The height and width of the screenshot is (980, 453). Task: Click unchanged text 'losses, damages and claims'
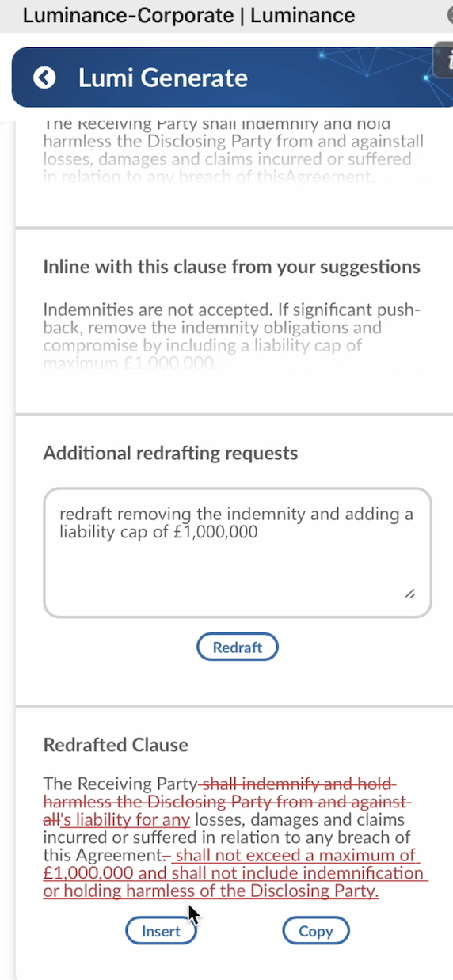pyautogui.click(x=299, y=820)
